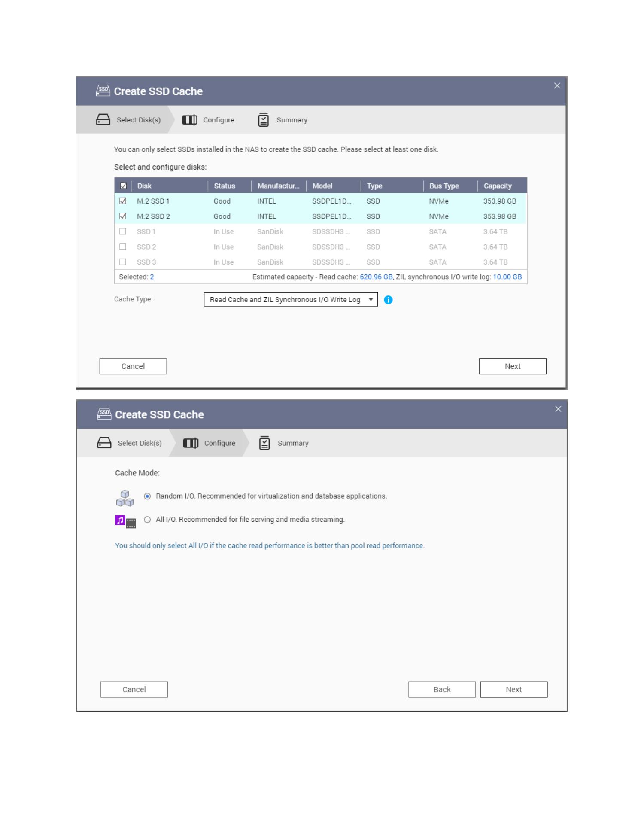
Task: Click the Summary clipboard icon in the top dialog
Action: tap(263, 120)
